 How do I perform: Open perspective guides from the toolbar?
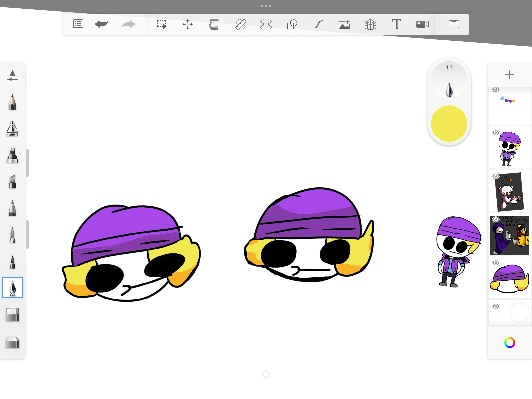[x=370, y=24]
